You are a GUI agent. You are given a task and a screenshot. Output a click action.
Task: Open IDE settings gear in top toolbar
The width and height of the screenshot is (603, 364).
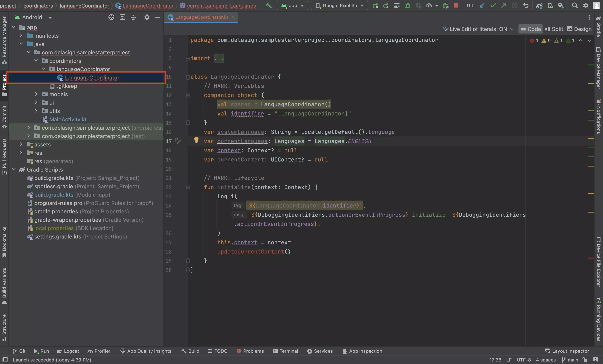pos(586,5)
